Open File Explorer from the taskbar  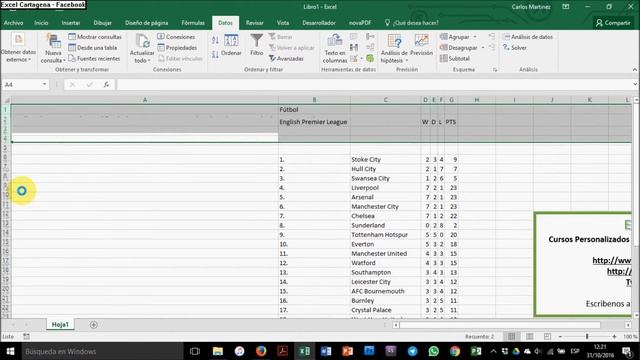click(x=218, y=351)
